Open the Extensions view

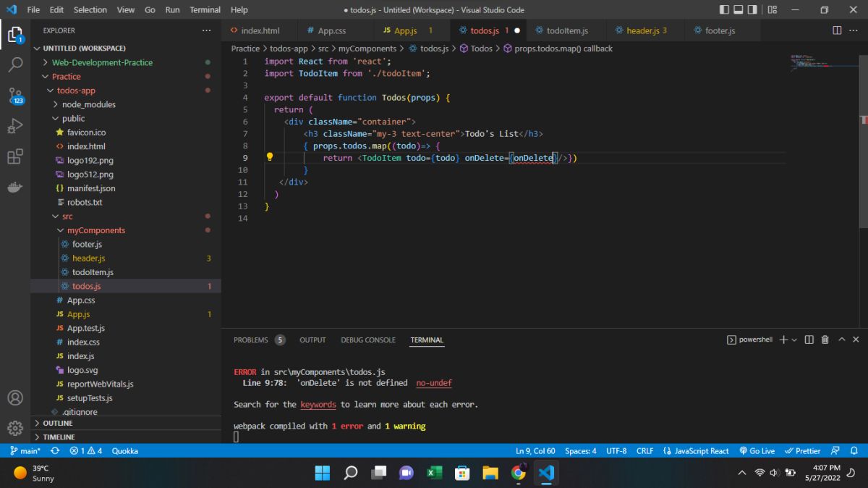coord(14,157)
